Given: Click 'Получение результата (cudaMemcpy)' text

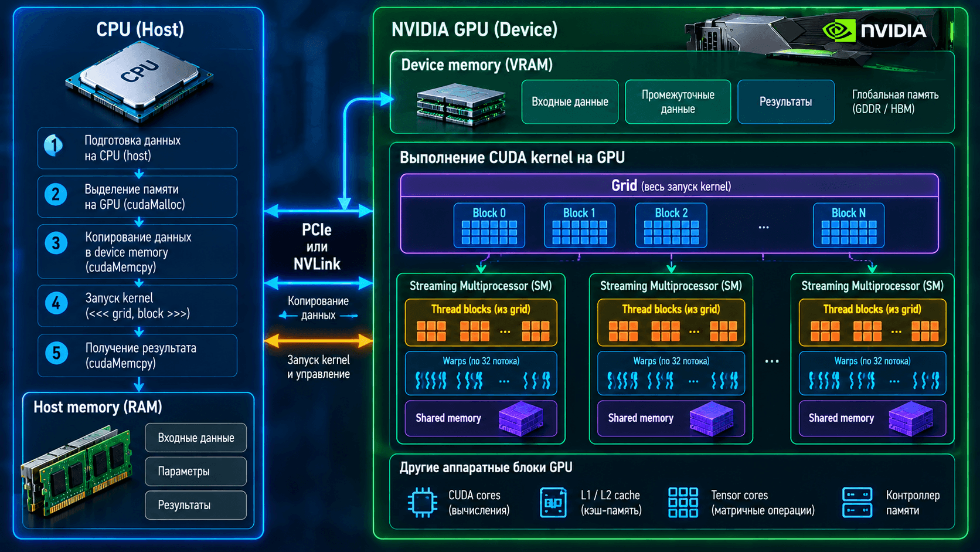Looking at the screenshot, I should (x=141, y=355).
